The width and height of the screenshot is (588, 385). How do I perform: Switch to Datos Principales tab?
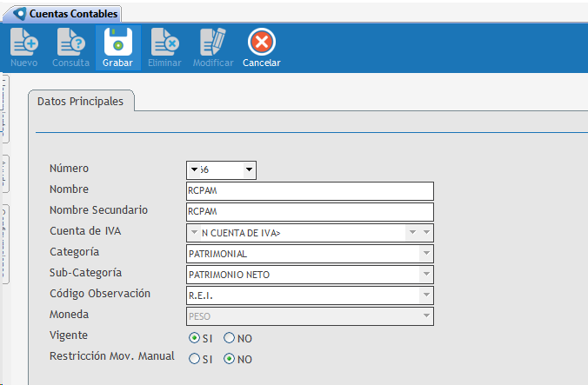tap(80, 102)
